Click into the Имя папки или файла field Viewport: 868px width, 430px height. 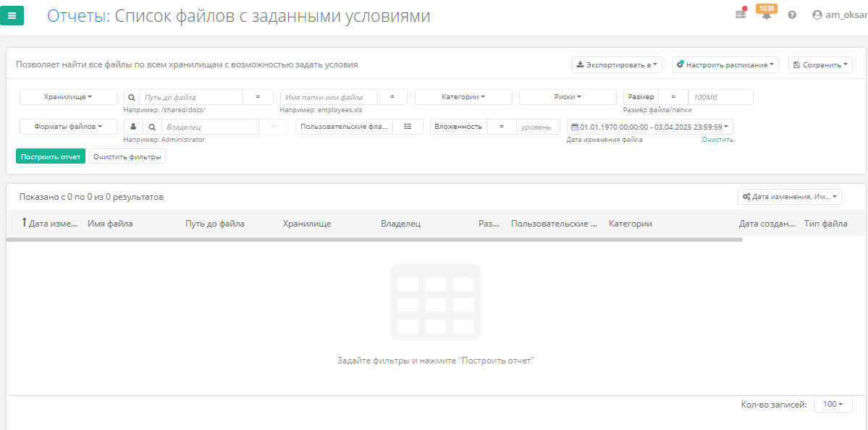329,97
